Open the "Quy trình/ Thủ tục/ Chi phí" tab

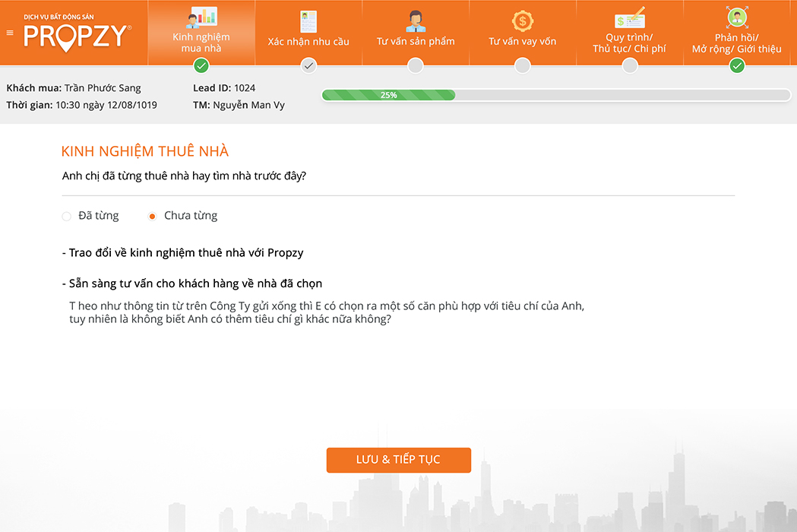pyautogui.click(x=630, y=43)
